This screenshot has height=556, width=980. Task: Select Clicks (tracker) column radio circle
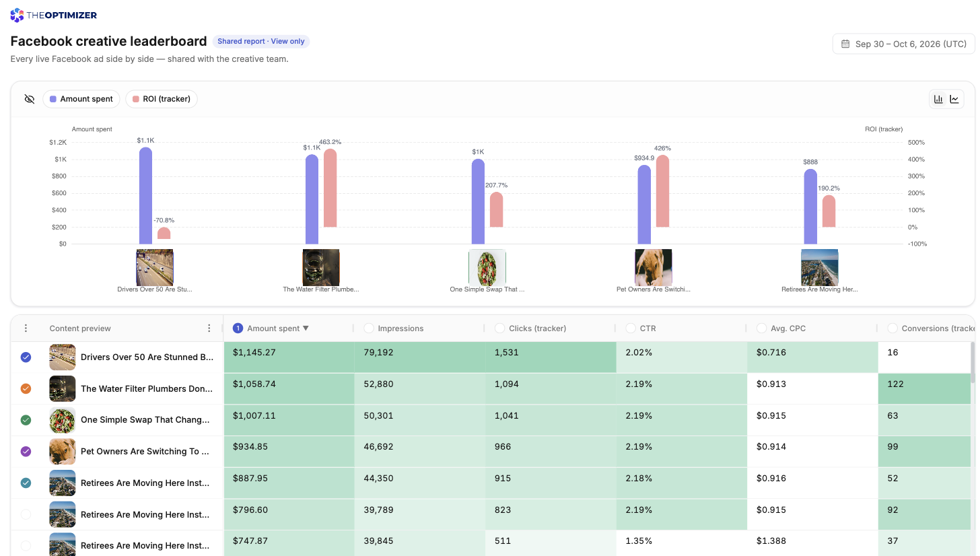pyautogui.click(x=500, y=328)
